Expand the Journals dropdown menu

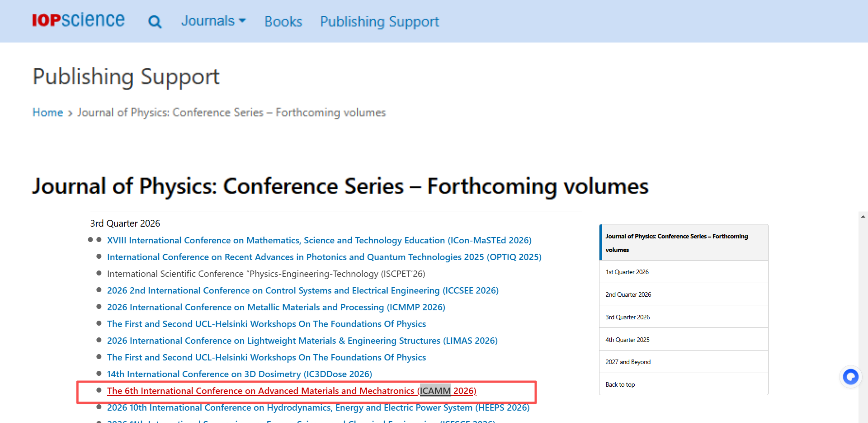click(213, 21)
